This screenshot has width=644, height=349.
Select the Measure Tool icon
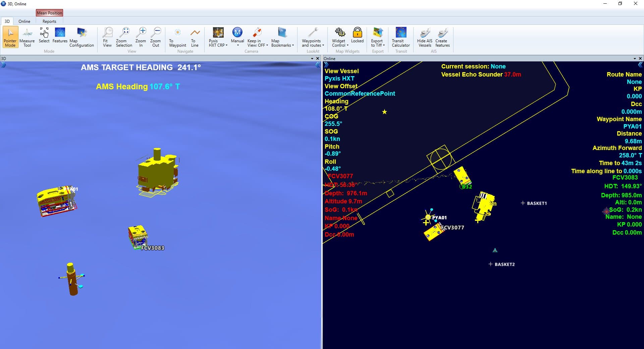pos(27,37)
